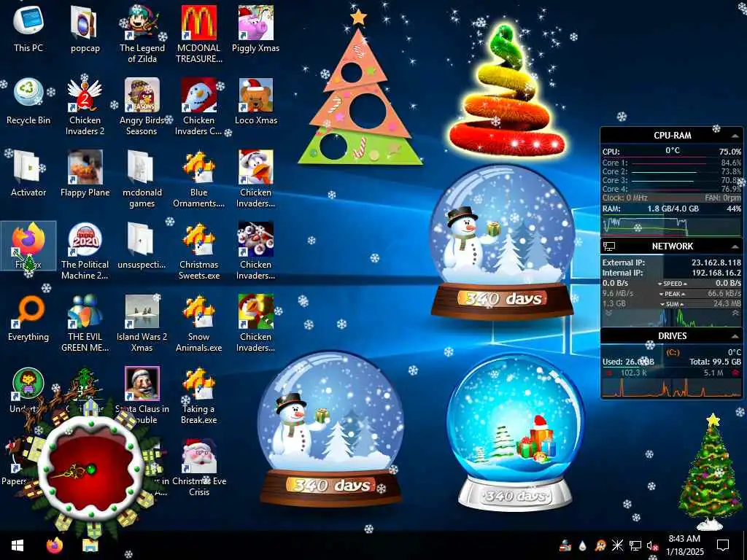This screenshot has width=747, height=560.
Task: Open the Windows Start menu
Action: point(18,545)
